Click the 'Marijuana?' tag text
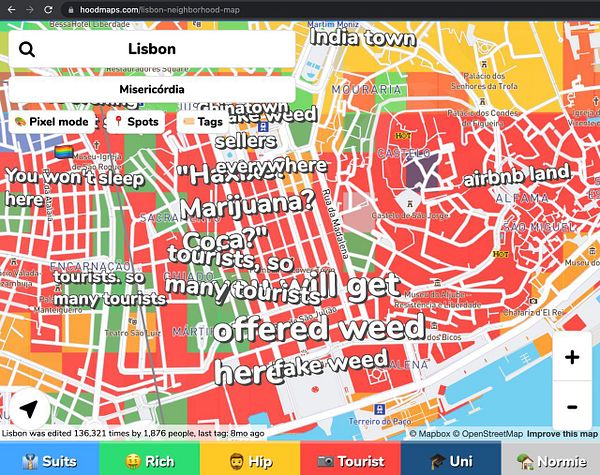 [x=248, y=204]
